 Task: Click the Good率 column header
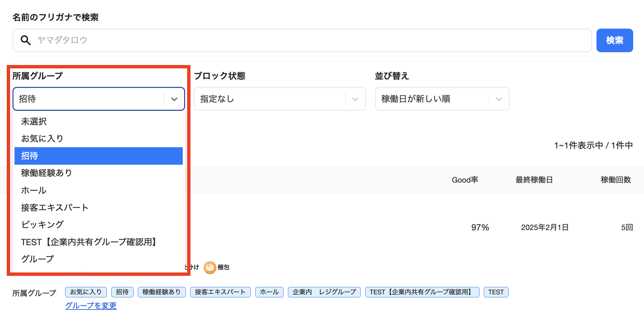pyautogui.click(x=465, y=180)
